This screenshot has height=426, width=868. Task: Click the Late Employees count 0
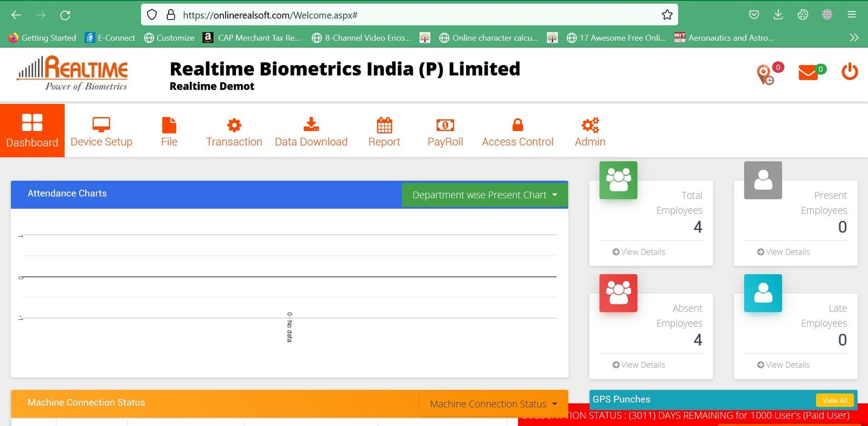point(843,340)
